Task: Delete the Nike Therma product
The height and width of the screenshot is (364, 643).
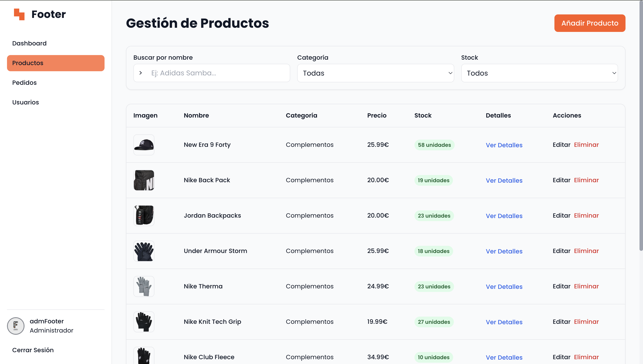Action: point(586,286)
